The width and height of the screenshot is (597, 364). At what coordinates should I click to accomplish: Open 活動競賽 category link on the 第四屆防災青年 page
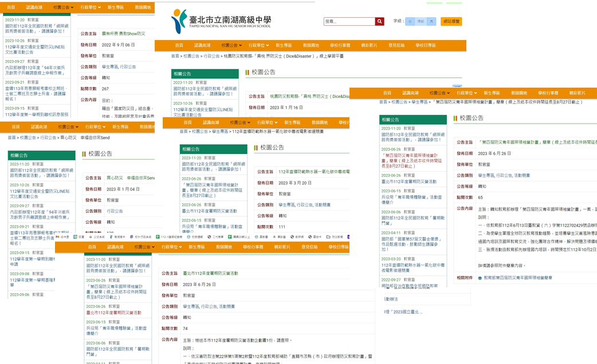(x=521, y=175)
